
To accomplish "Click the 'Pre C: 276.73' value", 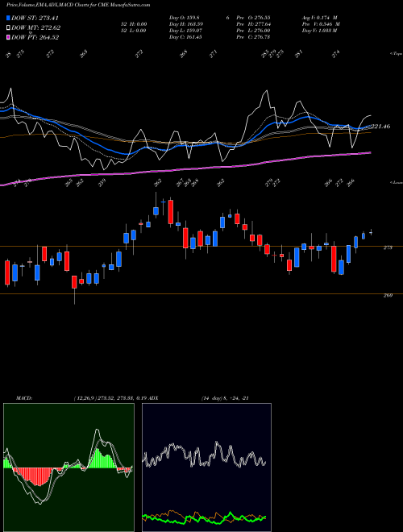I will (255, 37).
